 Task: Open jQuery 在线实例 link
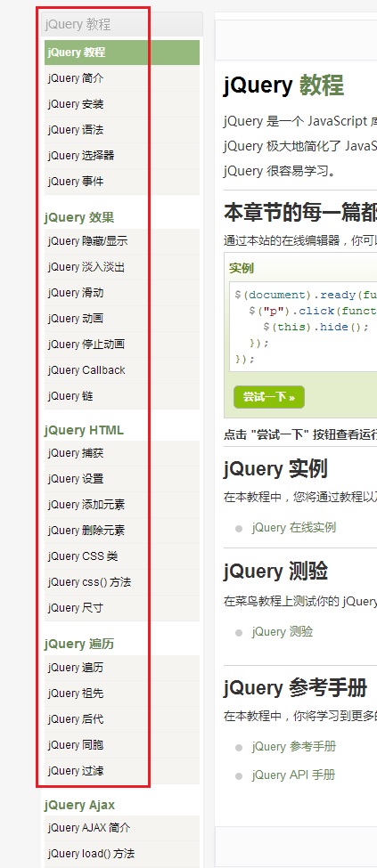pyautogui.click(x=294, y=528)
